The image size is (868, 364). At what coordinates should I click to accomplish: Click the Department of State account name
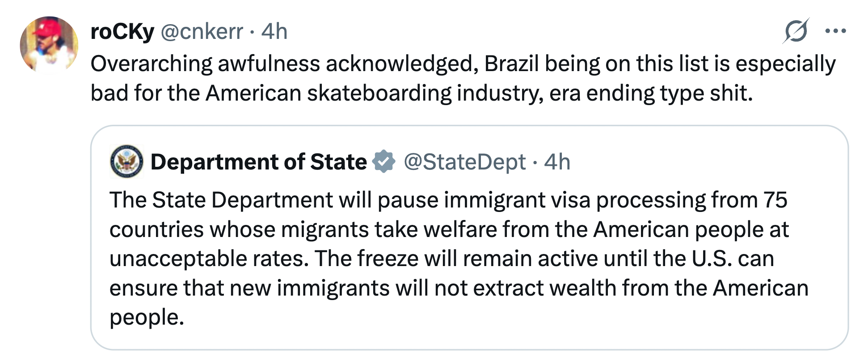coord(258,162)
